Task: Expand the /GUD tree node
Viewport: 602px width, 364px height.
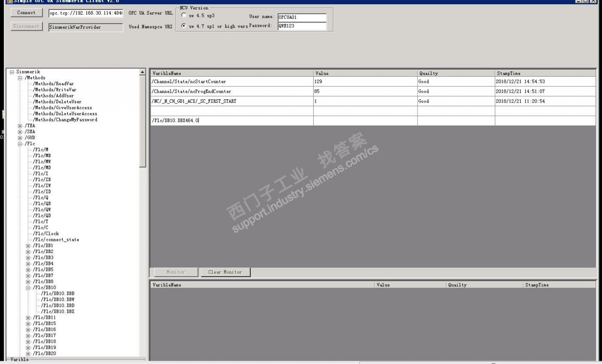Action: (20, 138)
